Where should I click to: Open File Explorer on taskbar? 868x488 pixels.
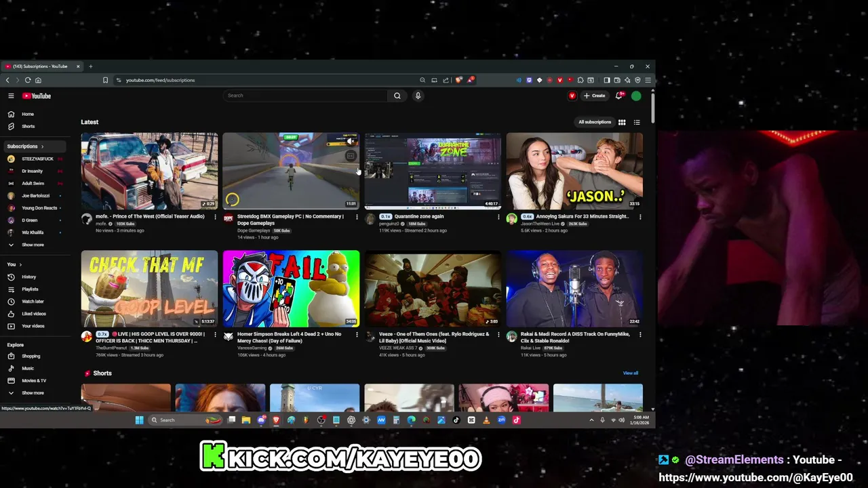[246, 420]
